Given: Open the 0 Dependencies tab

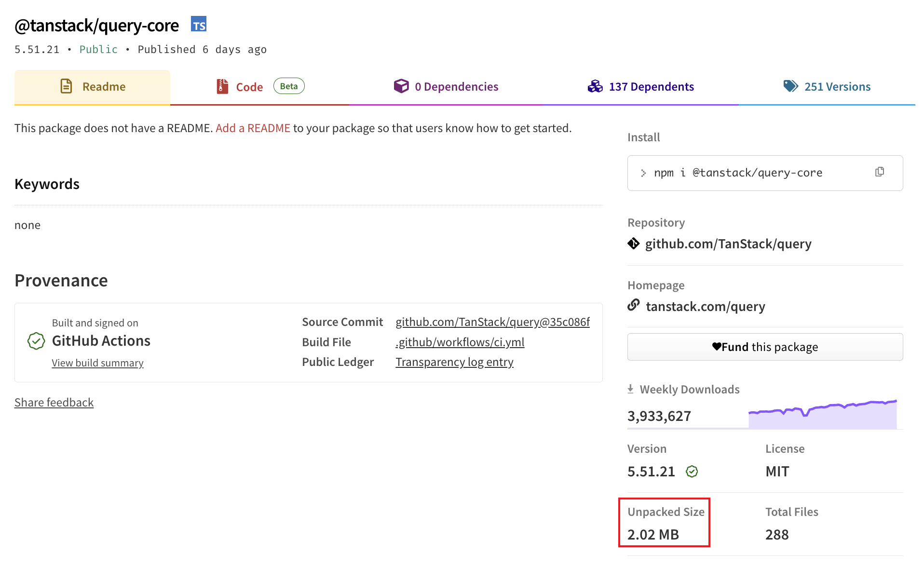Looking at the screenshot, I should (x=446, y=87).
